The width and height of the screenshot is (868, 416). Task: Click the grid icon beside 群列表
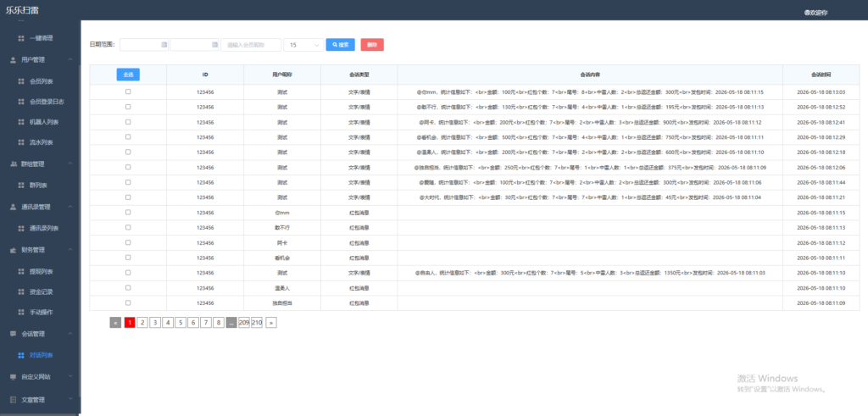pyautogui.click(x=21, y=186)
